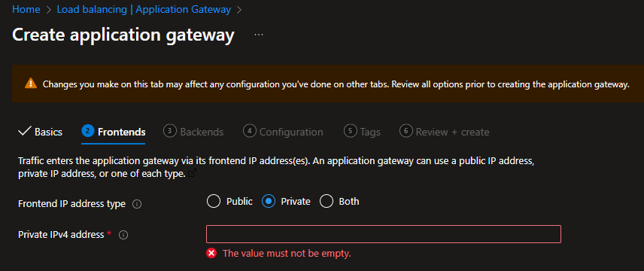644x271 pixels.
Task: Open the Backends tab
Action: 193,132
